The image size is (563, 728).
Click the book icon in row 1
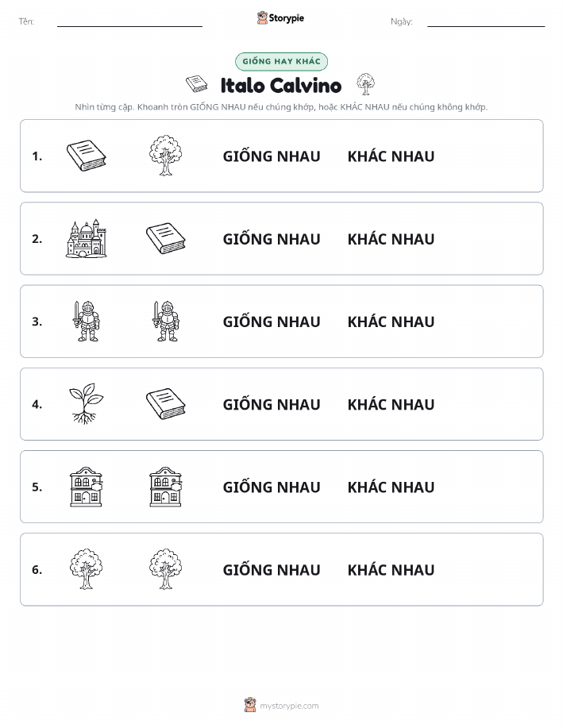tap(86, 156)
